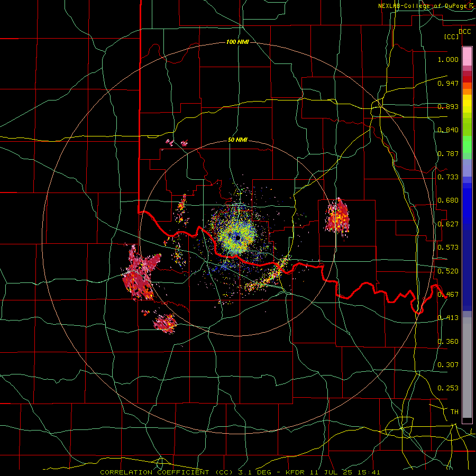476x476 pixels.
Task: Click the gray lower segment of the color bar
Action: pos(467,368)
